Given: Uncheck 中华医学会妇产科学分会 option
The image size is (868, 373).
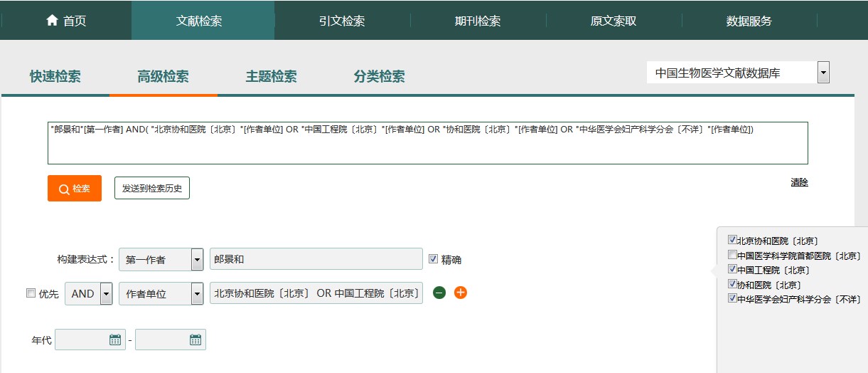Looking at the screenshot, I should (x=732, y=299).
